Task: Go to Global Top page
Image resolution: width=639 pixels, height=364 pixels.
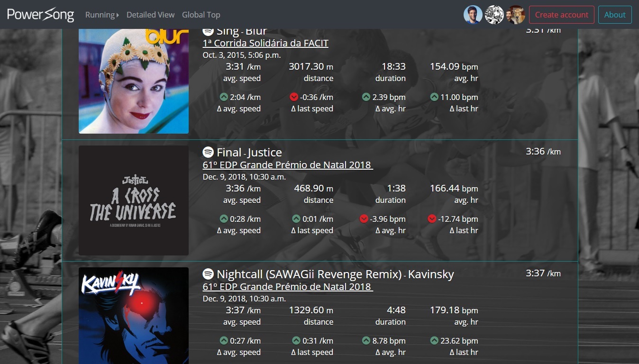Action: pyautogui.click(x=201, y=15)
